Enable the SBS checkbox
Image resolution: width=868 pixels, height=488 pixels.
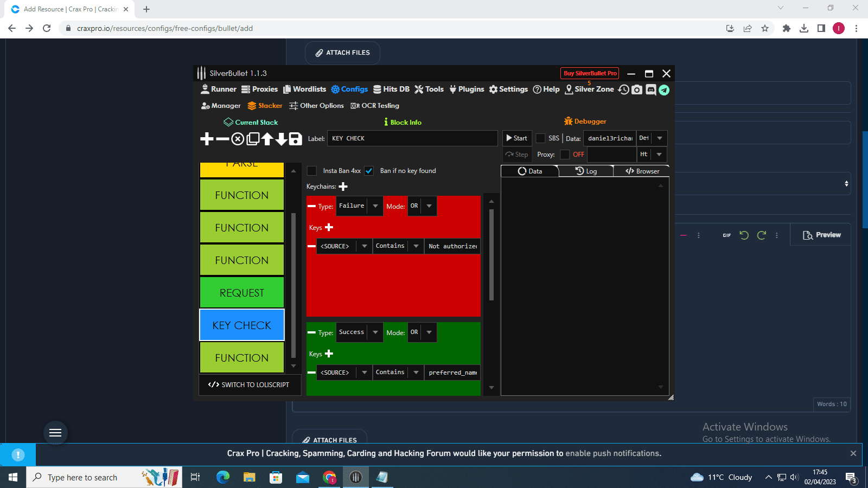540,138
